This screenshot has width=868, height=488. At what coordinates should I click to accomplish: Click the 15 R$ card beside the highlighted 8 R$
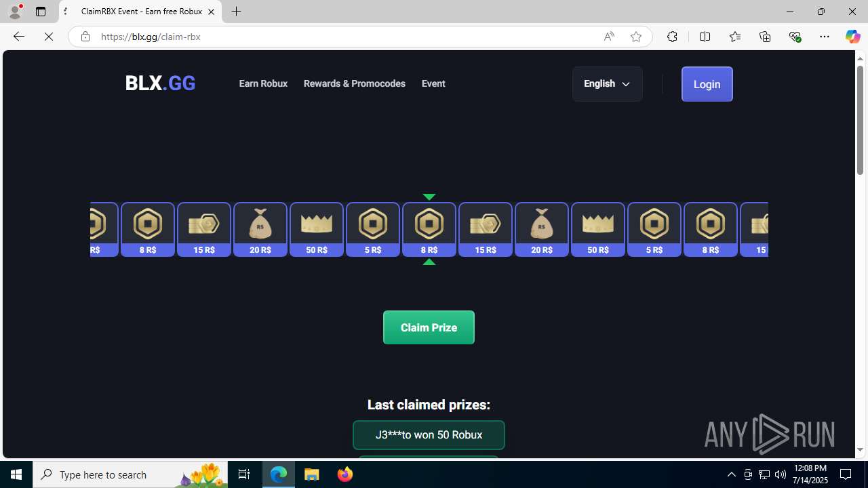click(x=486, y=230)
